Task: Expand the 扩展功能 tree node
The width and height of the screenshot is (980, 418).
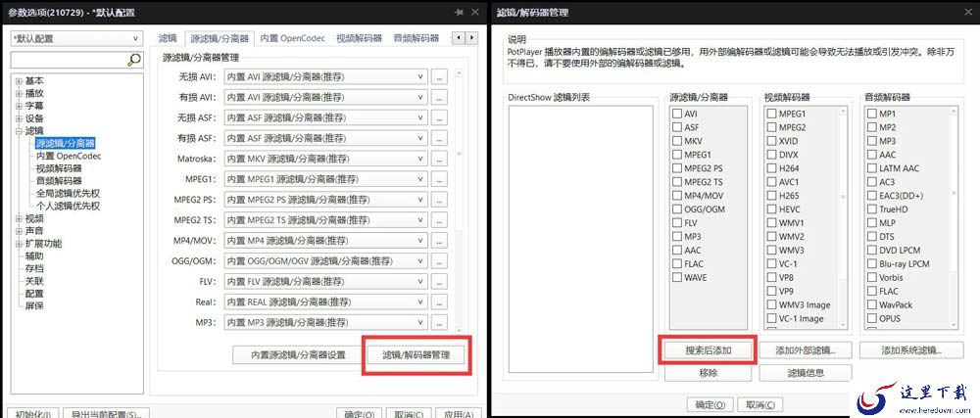Action: (x=19, y=244)
